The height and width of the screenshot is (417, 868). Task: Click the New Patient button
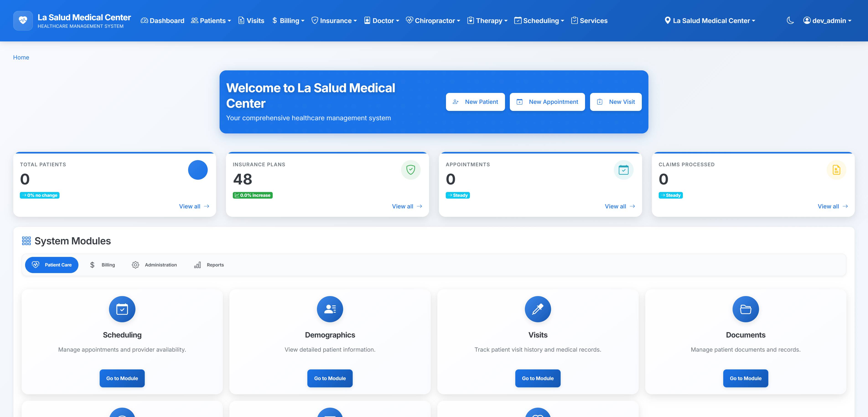point(475,102)
